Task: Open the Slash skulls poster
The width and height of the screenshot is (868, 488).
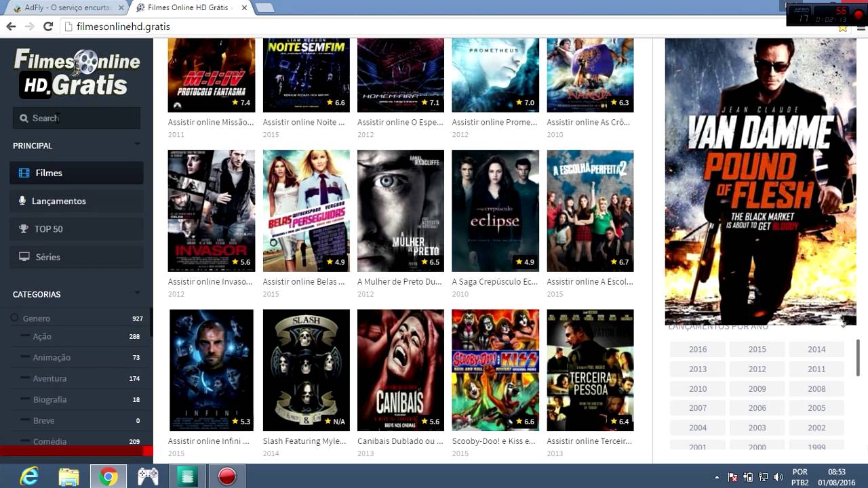Action: coord(307,370)
